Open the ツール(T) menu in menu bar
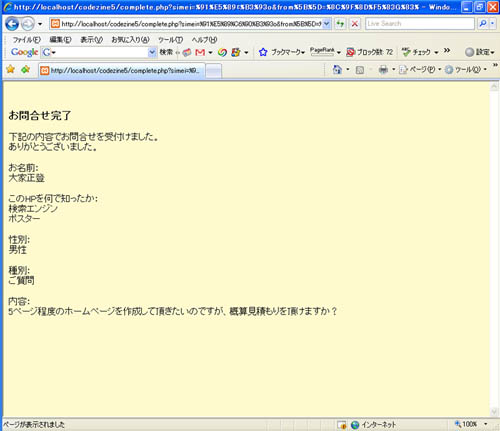This screenshot has height=431, width=500. 170,40
